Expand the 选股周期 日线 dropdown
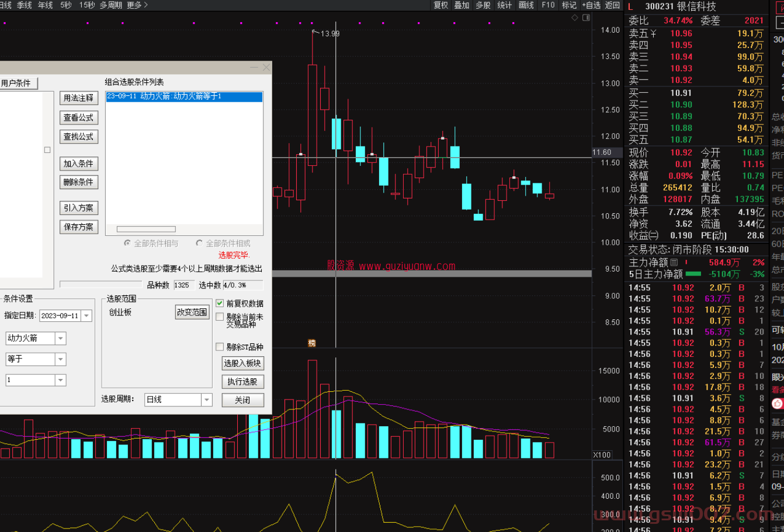 [206, 399]
